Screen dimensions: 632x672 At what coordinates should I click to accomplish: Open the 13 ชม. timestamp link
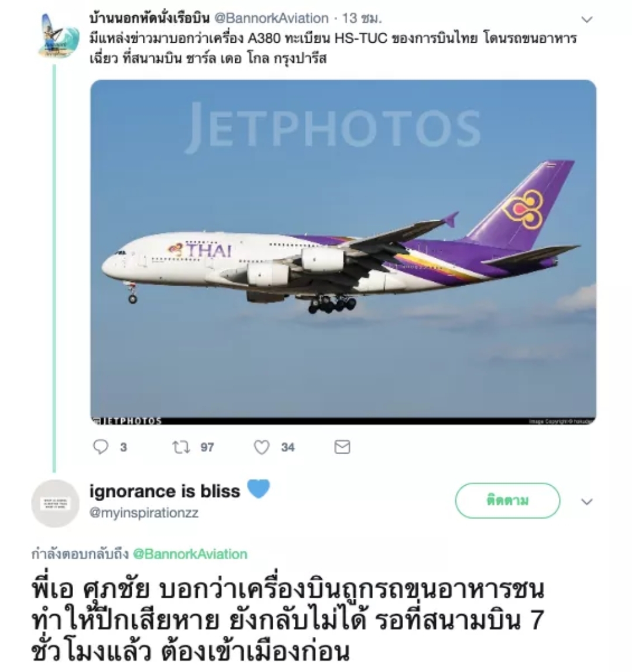[362, 18]
